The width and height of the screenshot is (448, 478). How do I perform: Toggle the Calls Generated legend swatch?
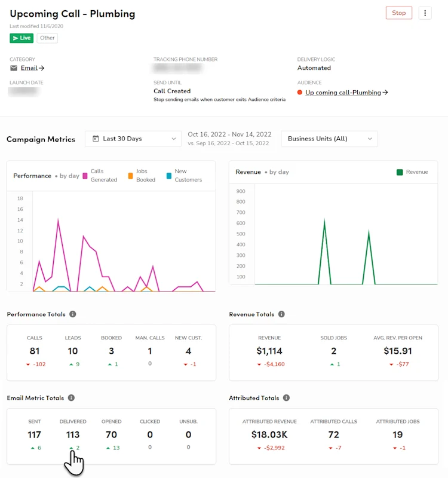point(85,176)
